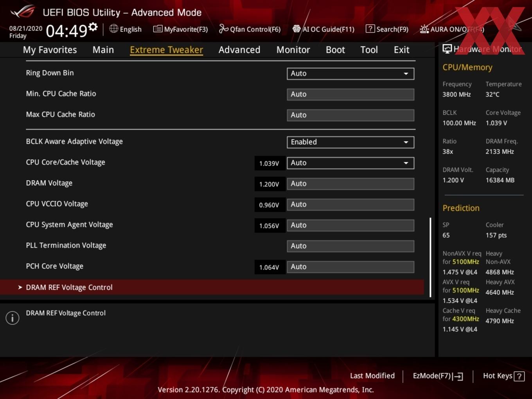Click the ROG logo icon
532x399 pixels.
23,11
